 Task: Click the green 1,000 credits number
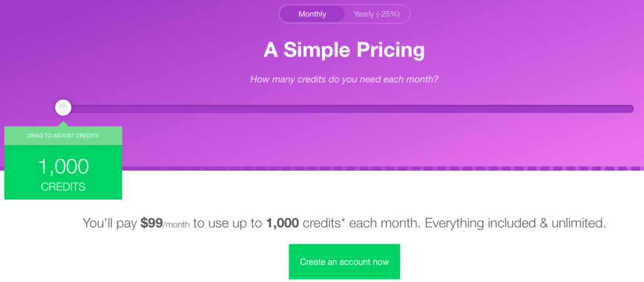(x=64, y=166)
